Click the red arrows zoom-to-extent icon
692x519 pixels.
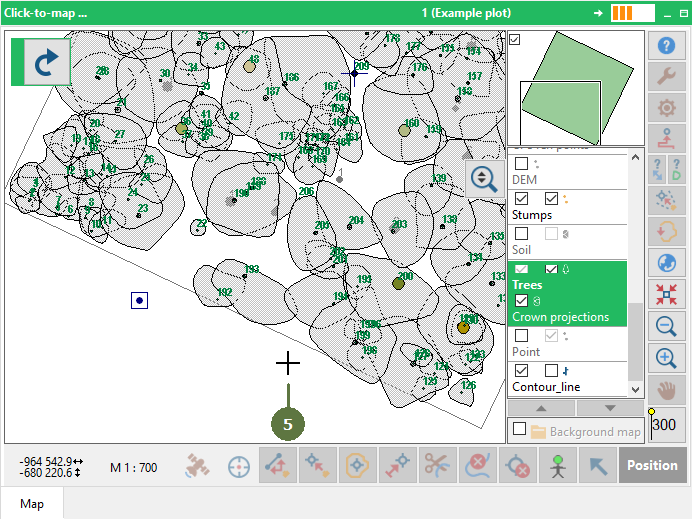coord(666,294)
